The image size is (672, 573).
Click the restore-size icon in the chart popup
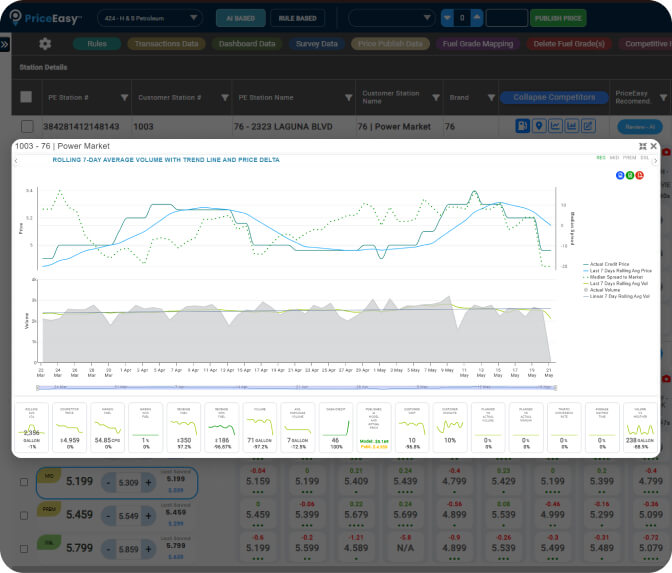(x=642, y=146)
